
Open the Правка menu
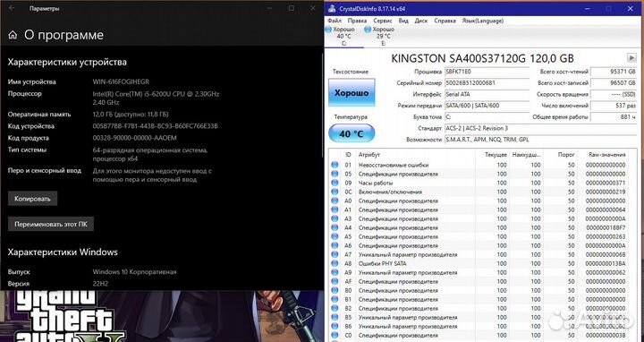pos(357,21)
